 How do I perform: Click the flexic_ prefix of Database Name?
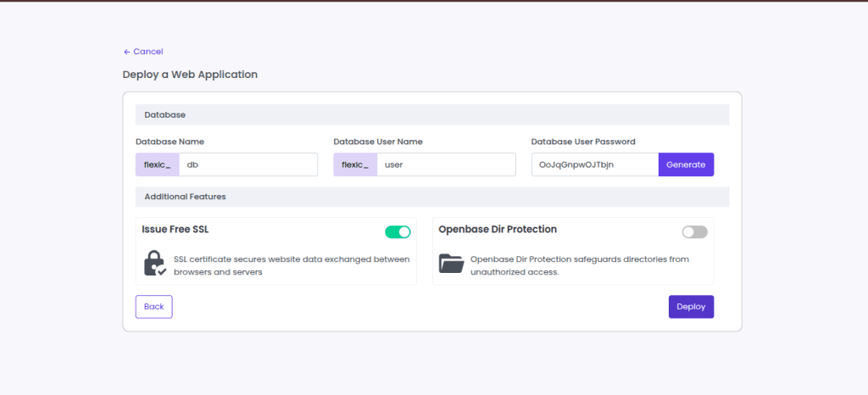pos(157,164)
